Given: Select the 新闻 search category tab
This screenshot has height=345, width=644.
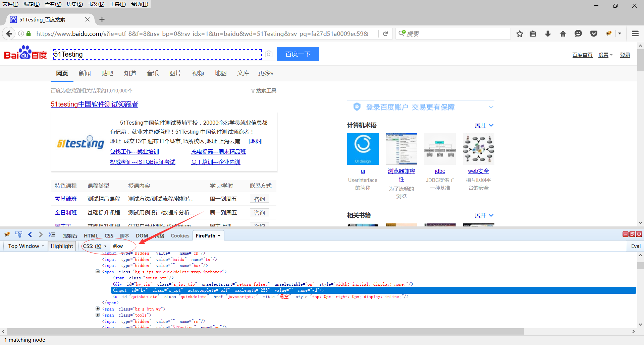Looking at the screenshot, I should coord(85,73).
